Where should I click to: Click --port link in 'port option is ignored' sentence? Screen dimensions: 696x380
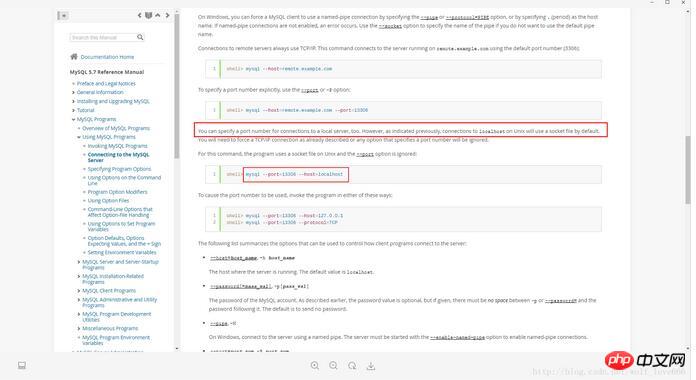365,154
